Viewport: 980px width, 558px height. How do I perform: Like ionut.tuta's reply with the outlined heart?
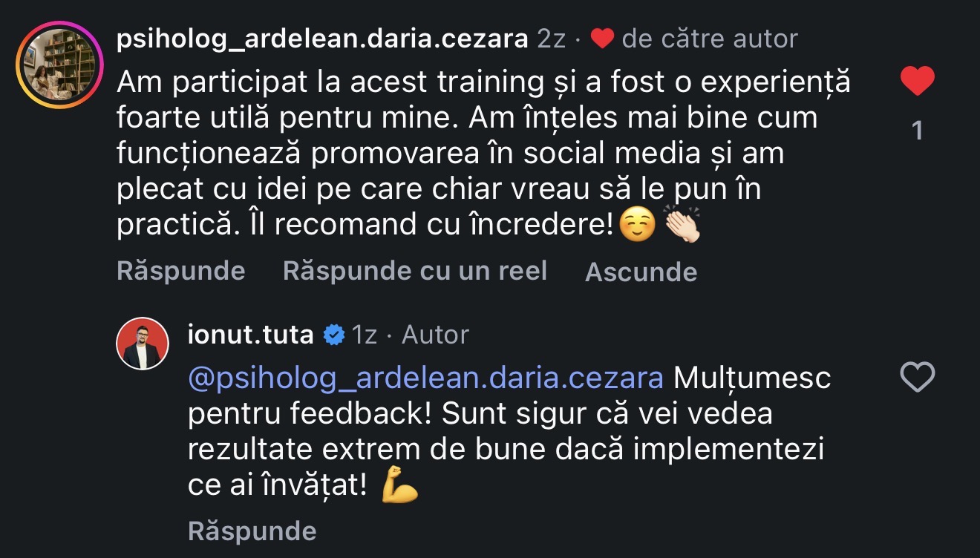coord(918,378)
